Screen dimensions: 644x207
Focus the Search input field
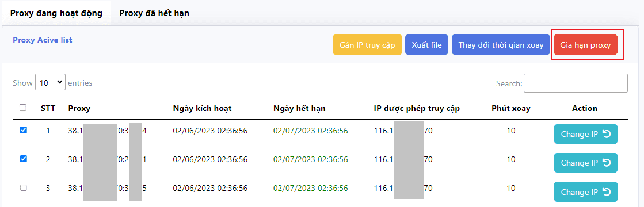pyautogui.click(x=576, y=83)
